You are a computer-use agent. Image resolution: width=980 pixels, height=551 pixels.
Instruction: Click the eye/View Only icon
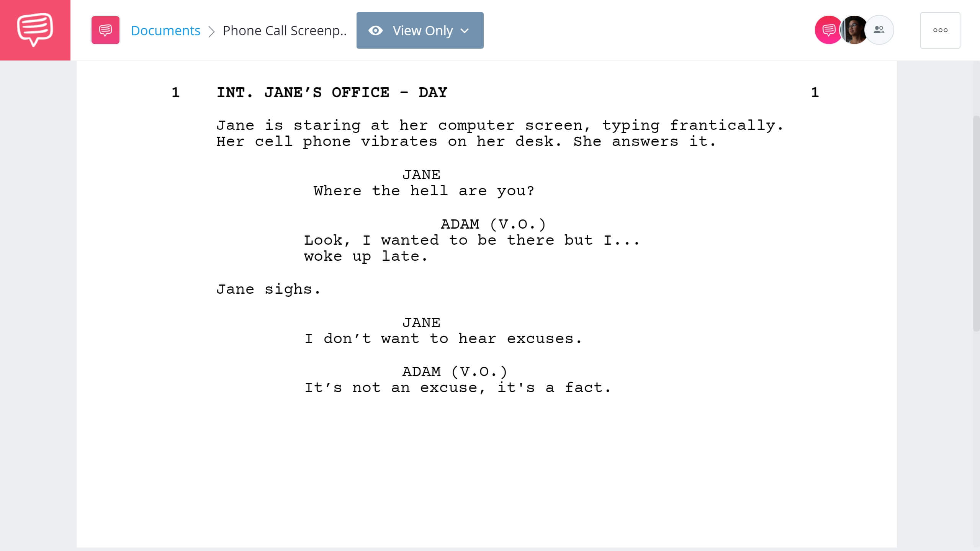pos(376,30)
